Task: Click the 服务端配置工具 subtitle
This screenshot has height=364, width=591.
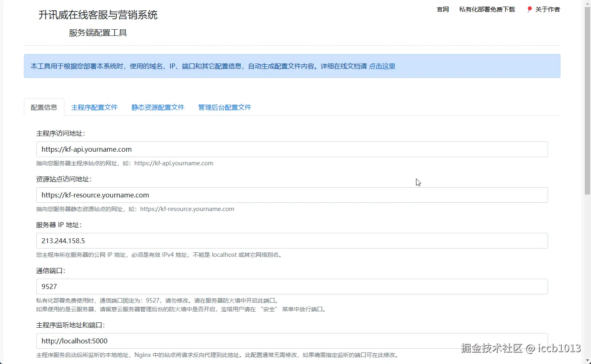Action: (x=98, y=33)
